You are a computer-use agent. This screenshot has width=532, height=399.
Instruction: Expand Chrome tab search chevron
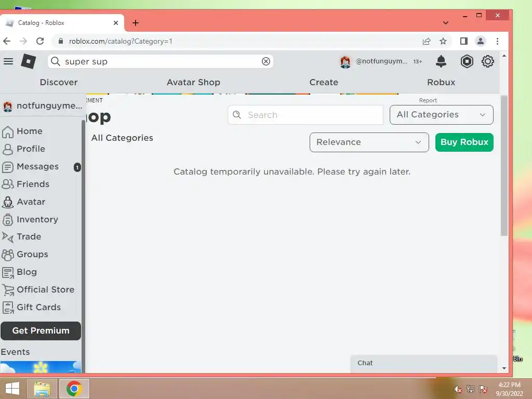point(446,23)
